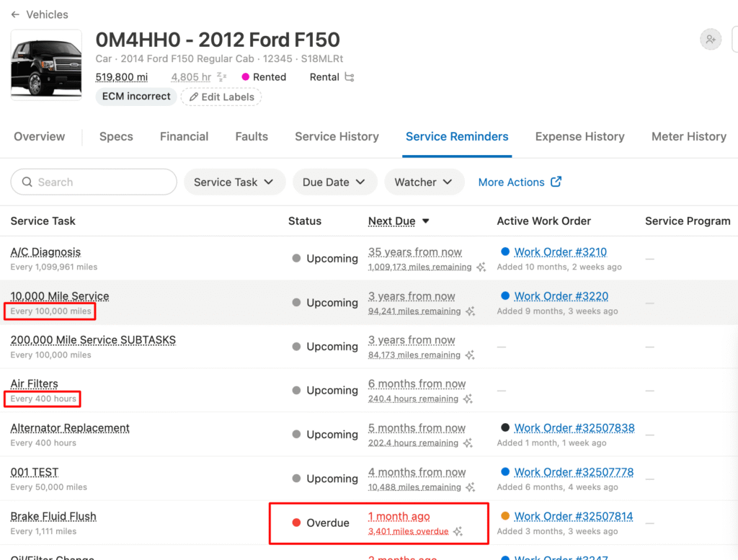Click the orange dot beside Work Order #32507814
Screen dimensions: 738x560
505,516
